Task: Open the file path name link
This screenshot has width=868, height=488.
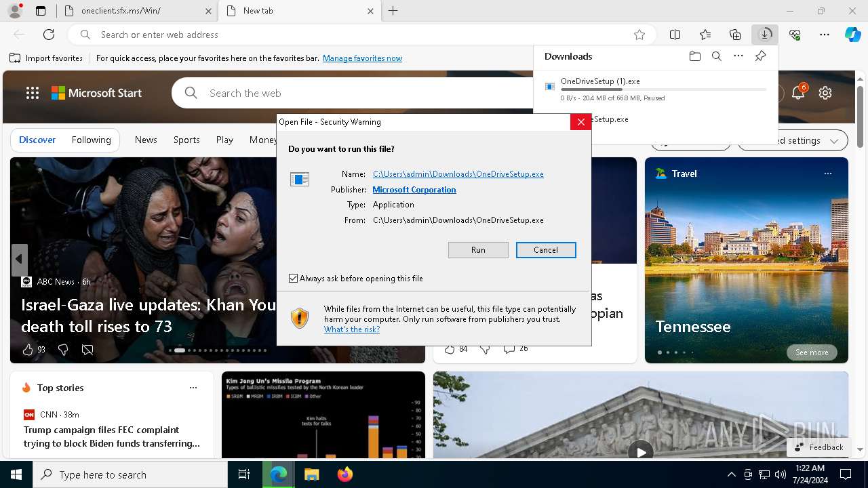Action: pyautogui.click(x=458, y=174)
